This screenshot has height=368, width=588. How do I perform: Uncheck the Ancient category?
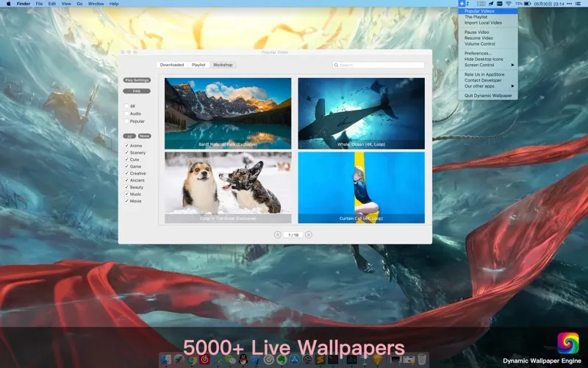126,180
